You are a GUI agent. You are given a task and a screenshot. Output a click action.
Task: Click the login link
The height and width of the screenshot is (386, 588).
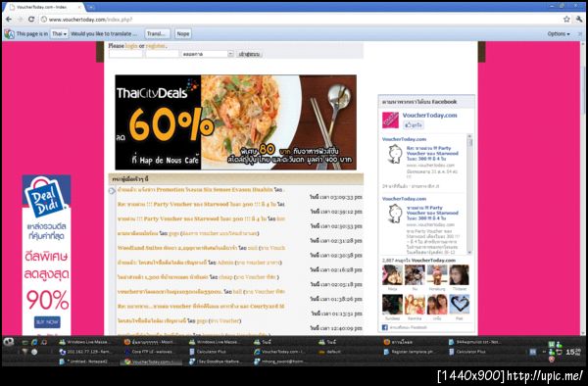tap(131, 46)
